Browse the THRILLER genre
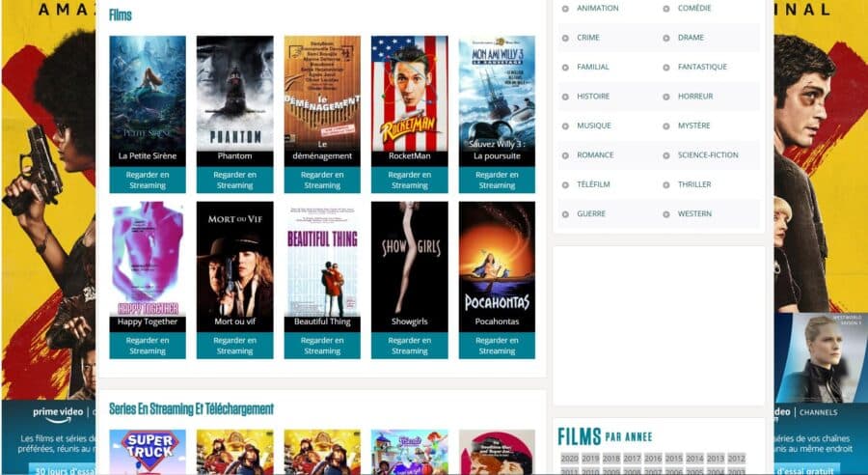Image resolution: width=868 pixels, height=475 pixels. pos(694,184)
